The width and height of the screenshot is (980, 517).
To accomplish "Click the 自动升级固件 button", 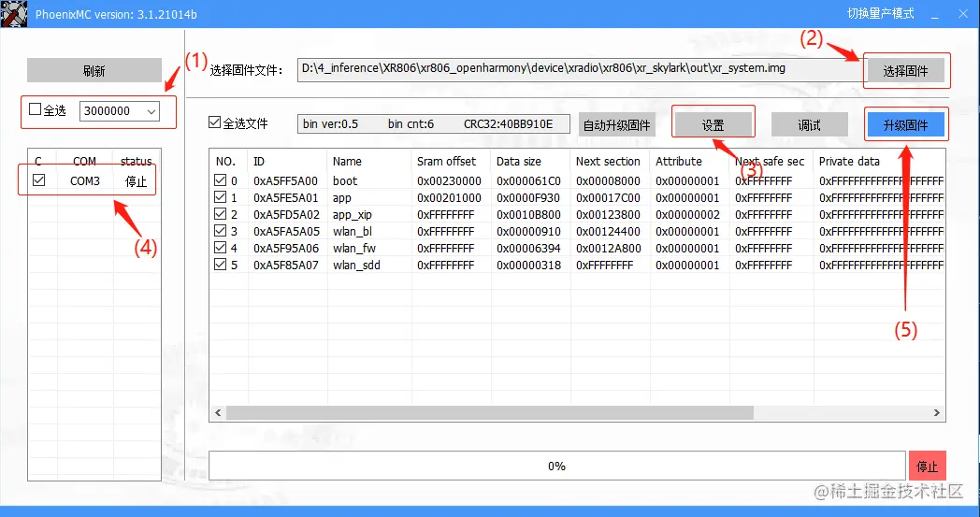I will click(617, 125).
